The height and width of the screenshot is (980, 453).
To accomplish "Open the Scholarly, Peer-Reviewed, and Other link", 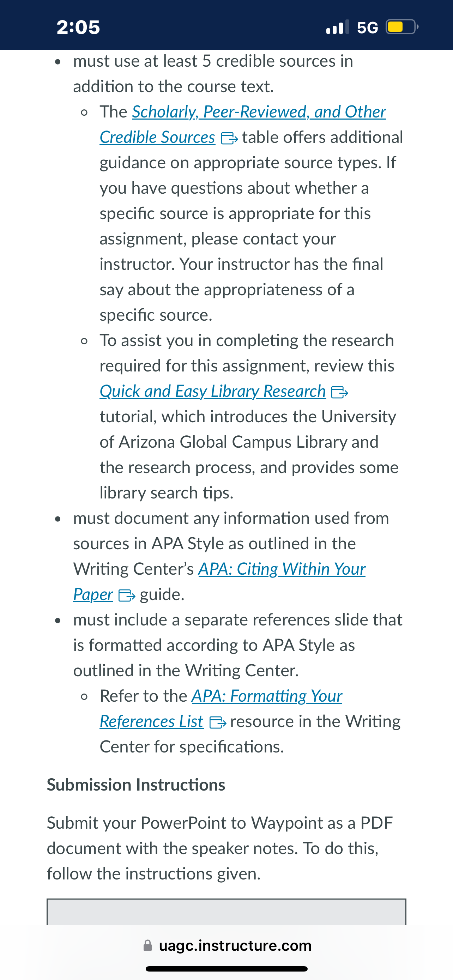I will [259, 112].
